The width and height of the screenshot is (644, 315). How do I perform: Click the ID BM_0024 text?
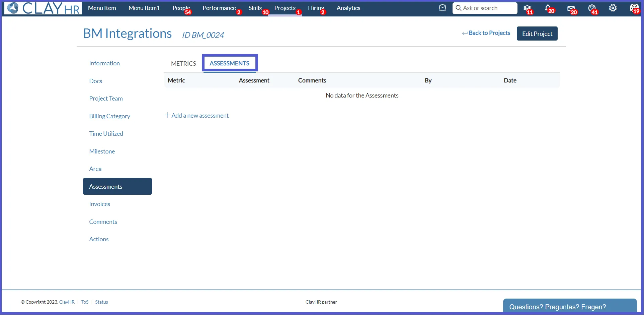pos(203,35)
